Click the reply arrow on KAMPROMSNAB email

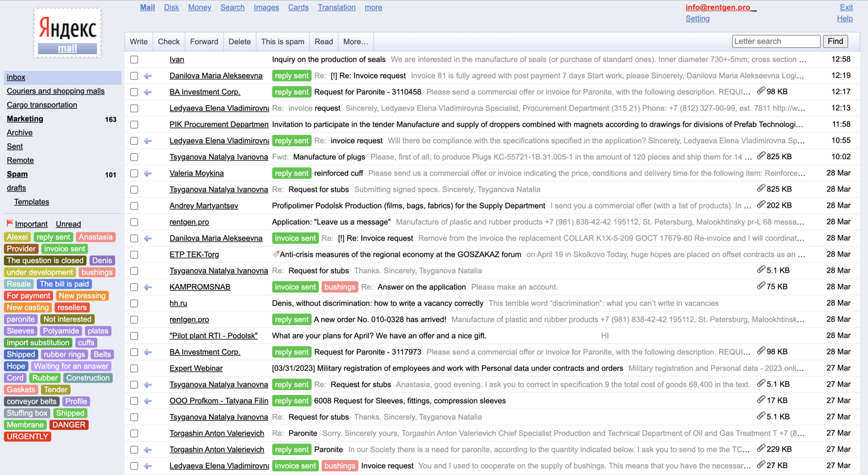coord(148,287)
